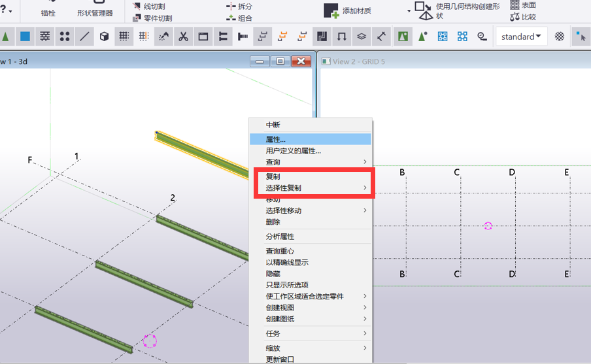The height and width of the screenshot is (364, 591).
Task: Choose 只显示所选项 menu entry
Action: (x=310, y=285)
